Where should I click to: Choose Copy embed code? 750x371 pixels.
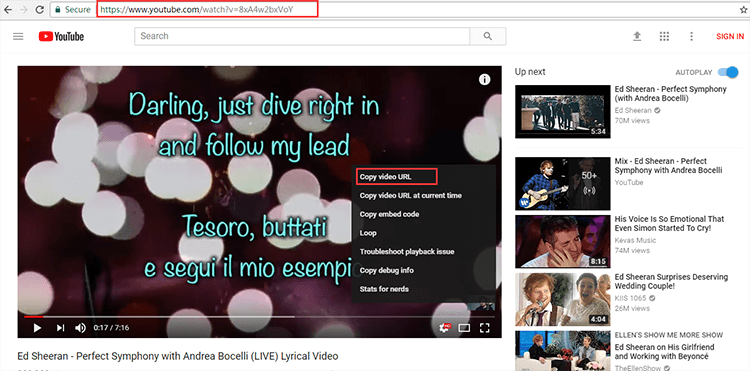[x=389, y=214]
